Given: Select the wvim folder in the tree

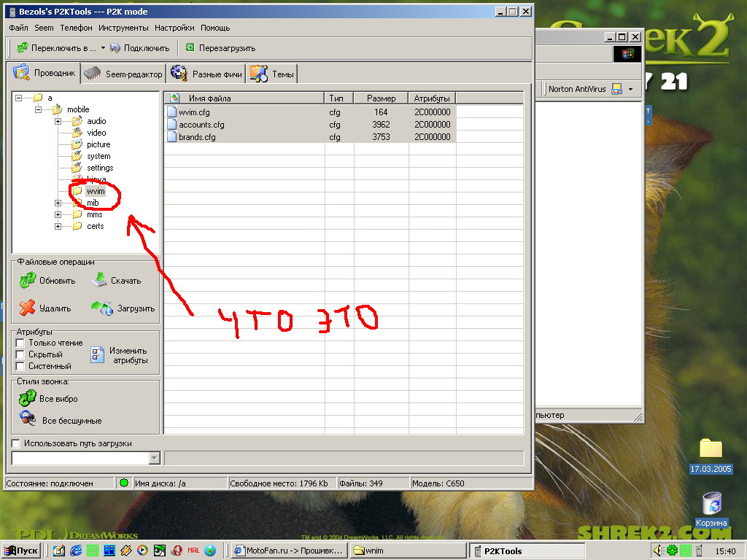Looking at the screenshot, I should coord(96,191).
